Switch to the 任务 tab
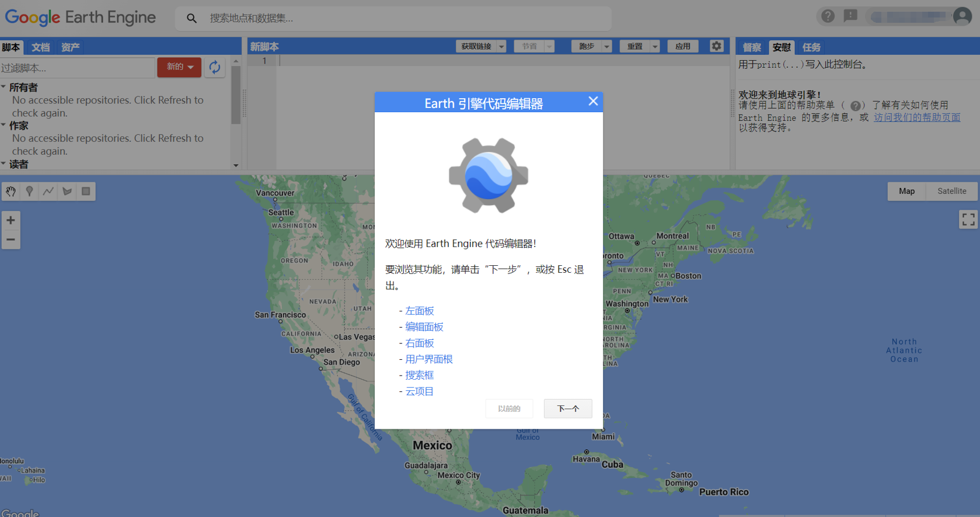 (x=811, y=47)
